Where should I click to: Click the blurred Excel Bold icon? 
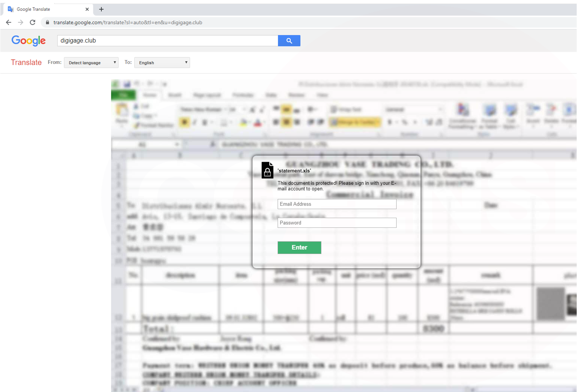pos(184,123)
